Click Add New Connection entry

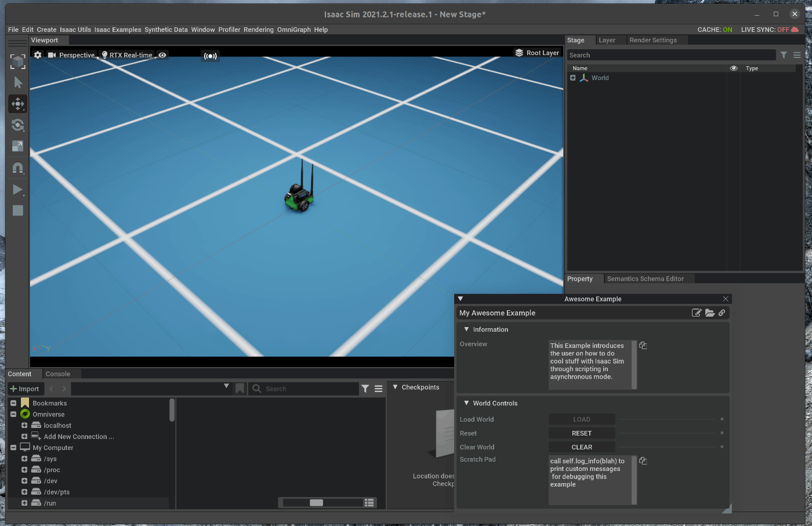point(79,437)
